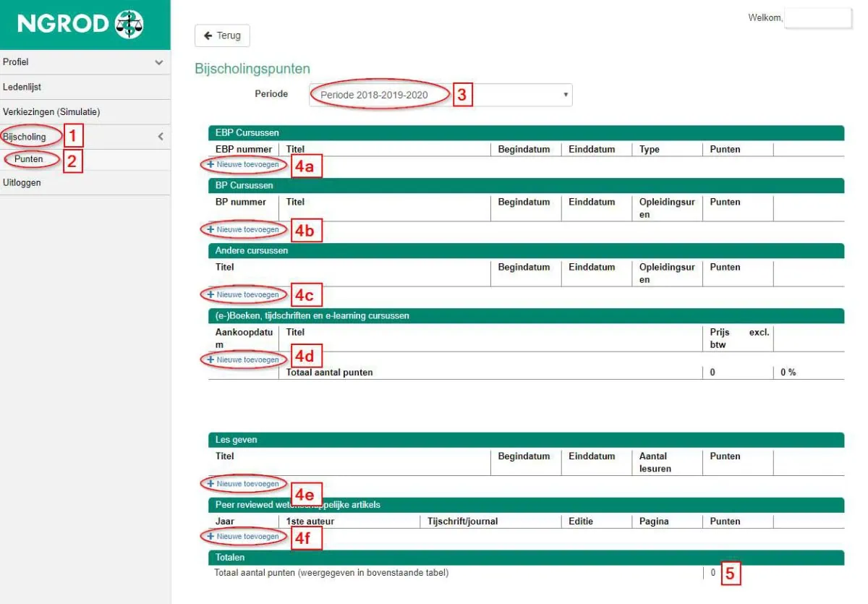Viewport: 868px width, 604px height.
Task: Click the NGROD logo emblem
Action: click(x=129, y=25)
